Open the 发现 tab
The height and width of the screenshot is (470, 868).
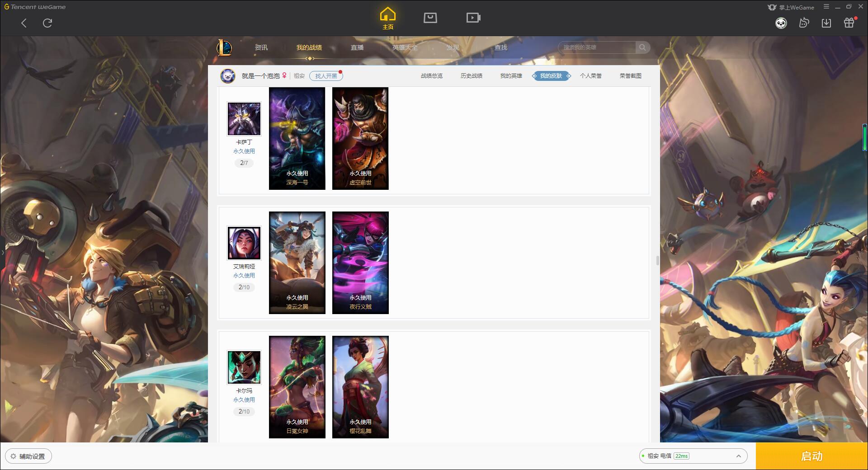[453, 47]
